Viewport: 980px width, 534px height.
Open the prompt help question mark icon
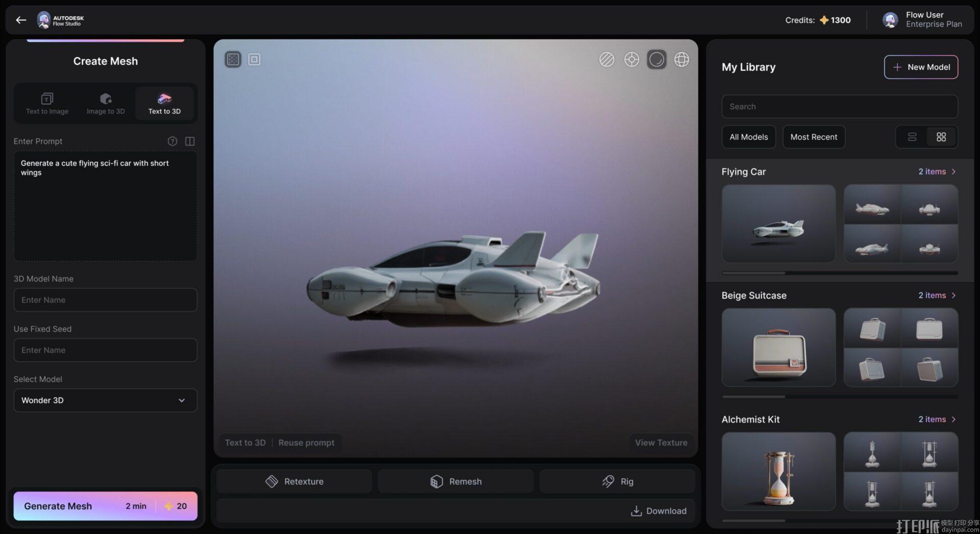pyautogui.click(x=172, y=141)
